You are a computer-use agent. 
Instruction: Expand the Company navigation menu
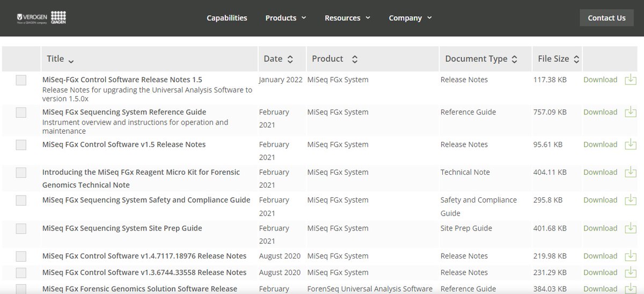410,18
